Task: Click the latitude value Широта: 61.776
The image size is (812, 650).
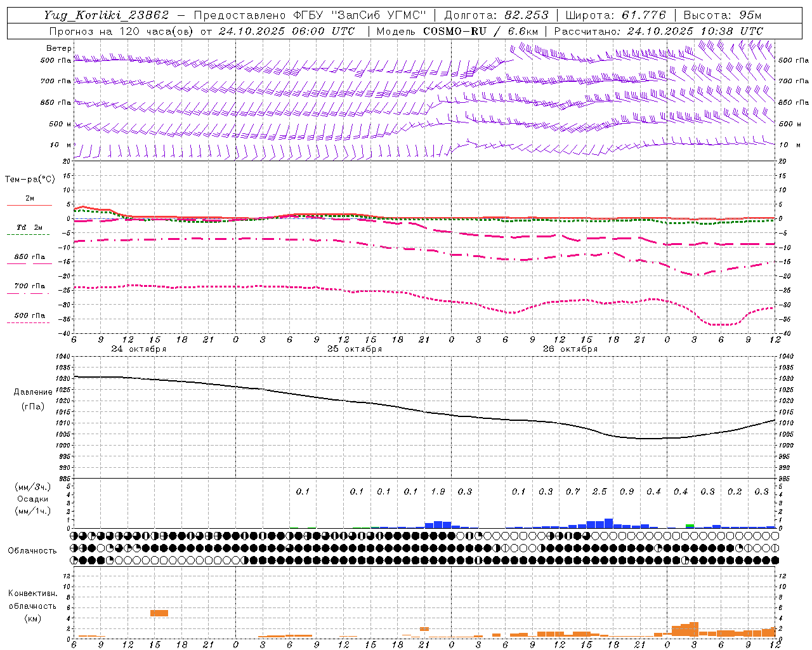Action: tap(615, 15)
